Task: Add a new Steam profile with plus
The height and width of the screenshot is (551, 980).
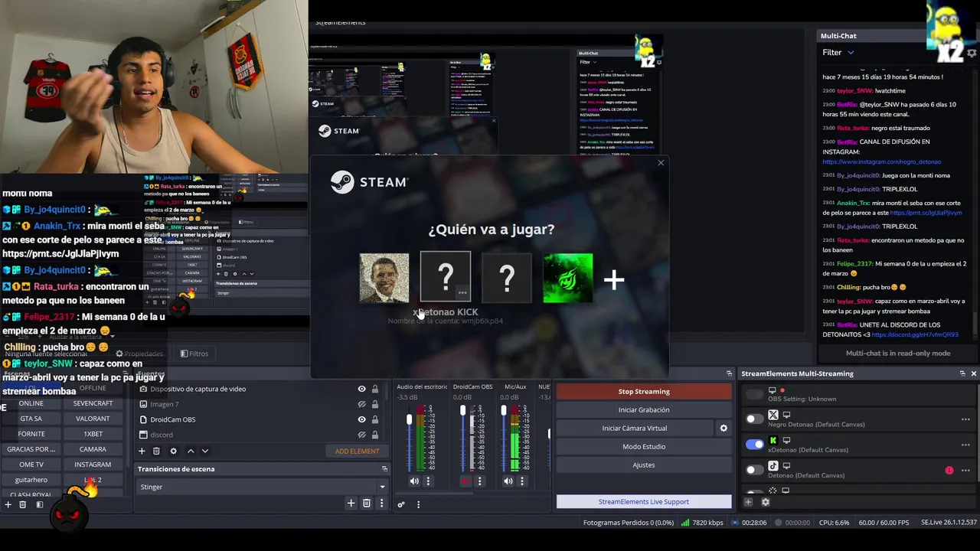Action: tap(614, 279)
